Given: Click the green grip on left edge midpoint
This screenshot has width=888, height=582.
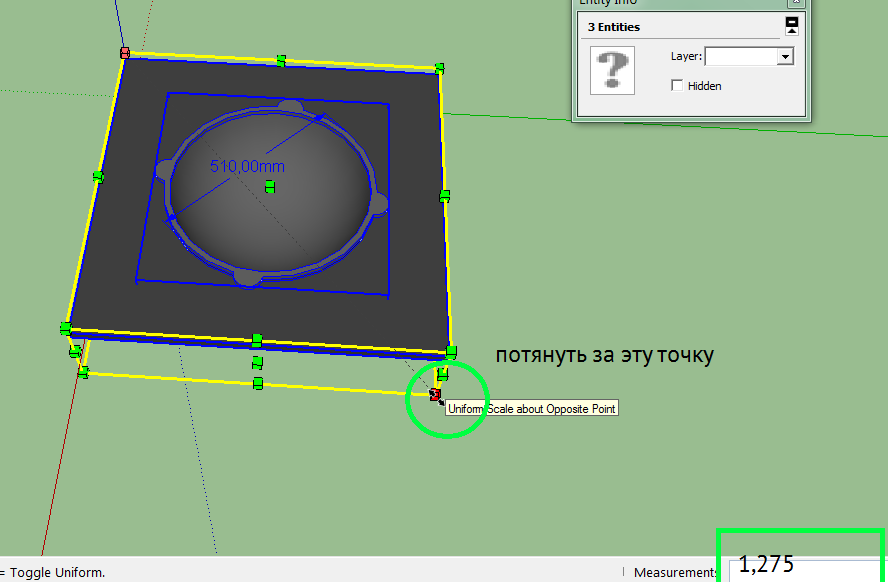Looking at the screenshot, I should (x=98, y=177).
